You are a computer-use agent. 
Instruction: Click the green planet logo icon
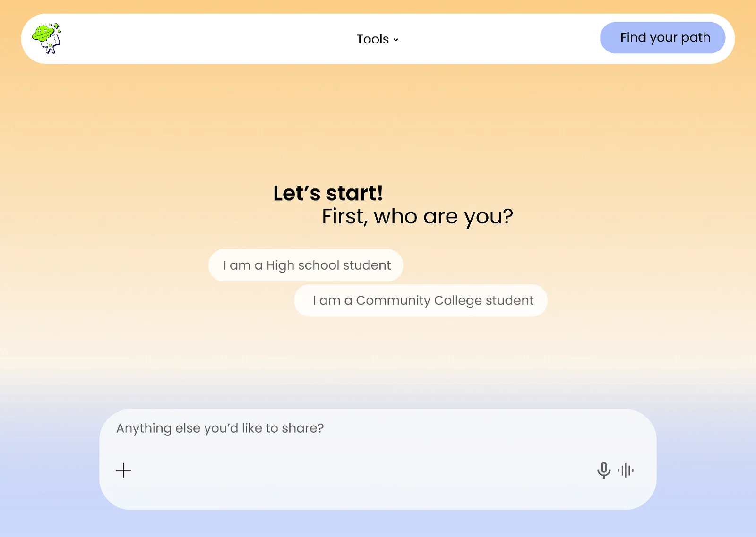[46, 38]
